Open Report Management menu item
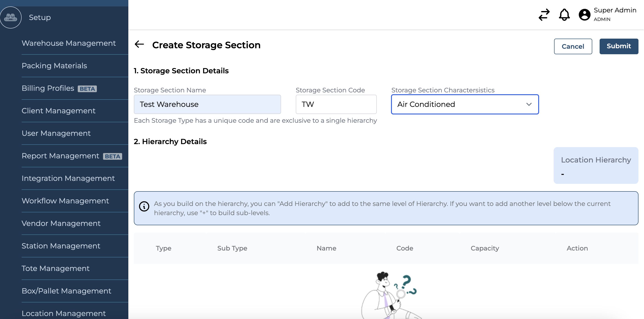 60,156
